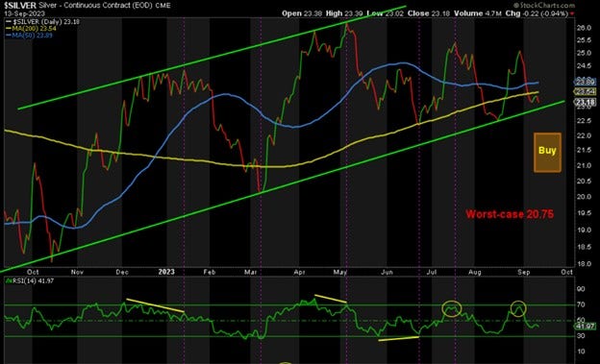Click the May label on the time axis
Viewport: 600px width, 364px height.
(x=340, y=272)
